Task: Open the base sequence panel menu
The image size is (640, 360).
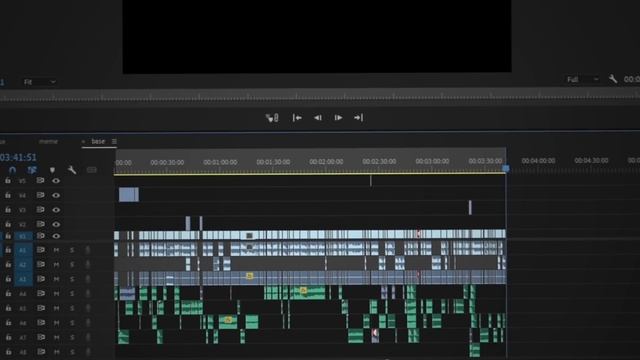Action: pos(114,141)
